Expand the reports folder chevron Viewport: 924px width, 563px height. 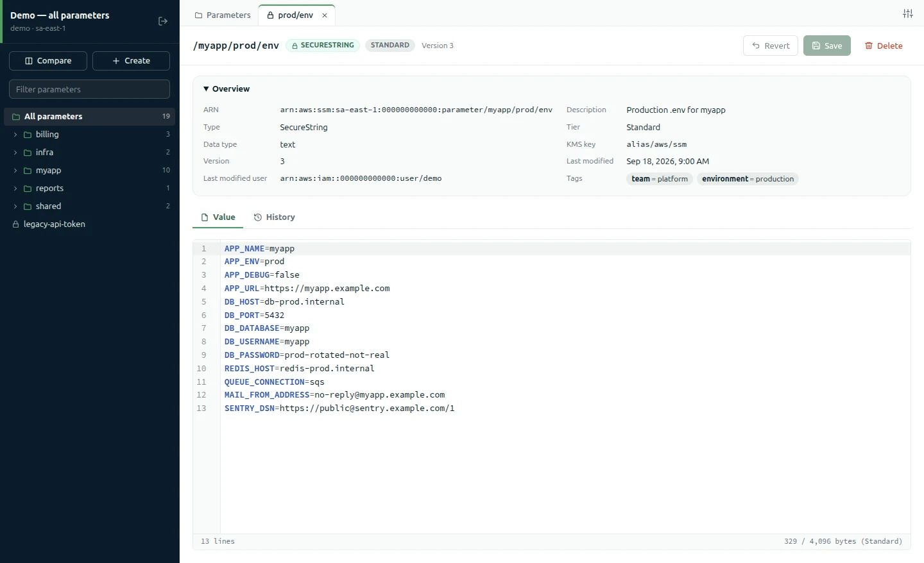pyautogui.click(x=15, y=189)
